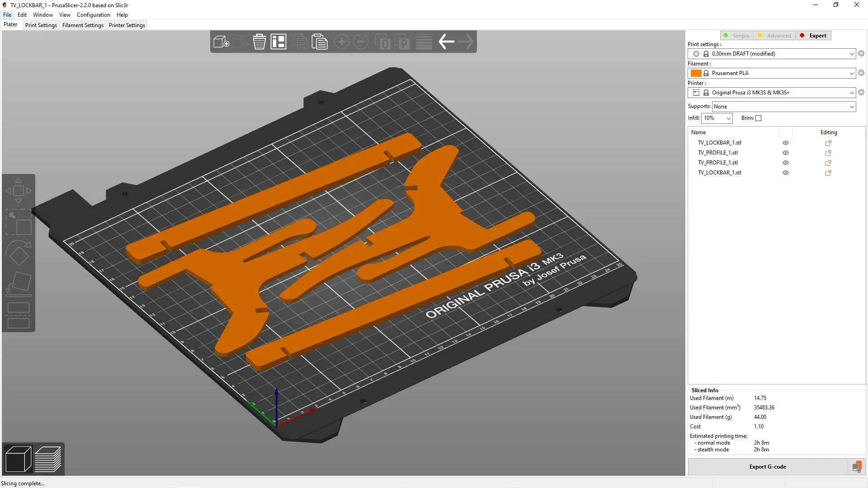This screenshot has height=488, width=868.
Task: Open the File menu
Action: pyautogui.click(x=7, y=15)
